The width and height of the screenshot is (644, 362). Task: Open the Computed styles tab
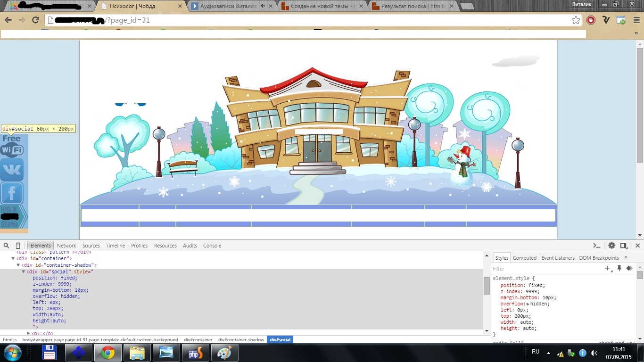pyautogui.click(x=524, y=258)
